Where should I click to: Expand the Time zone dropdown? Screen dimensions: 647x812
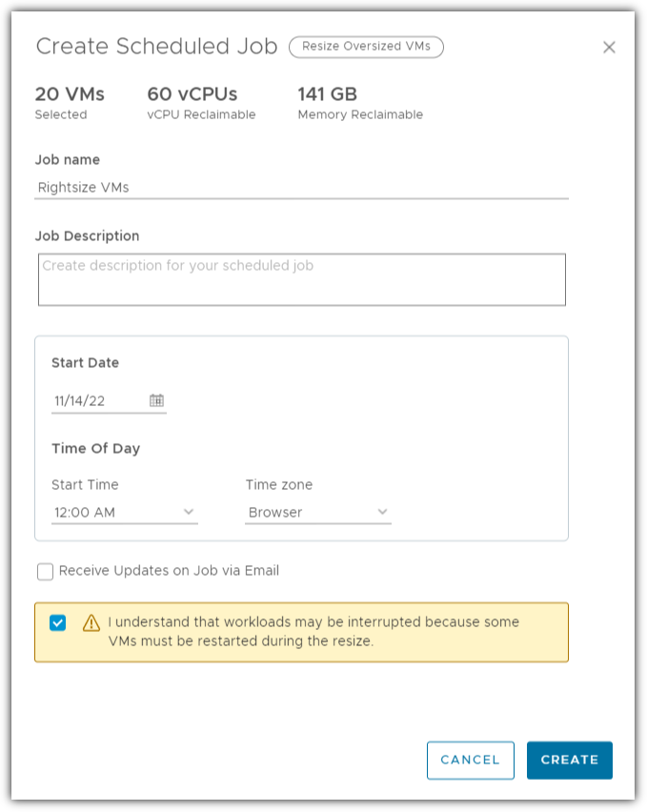(x=318, y=513)
